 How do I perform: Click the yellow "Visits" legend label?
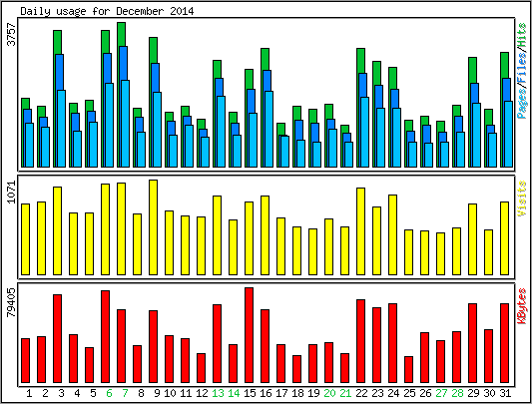(522, 199)
